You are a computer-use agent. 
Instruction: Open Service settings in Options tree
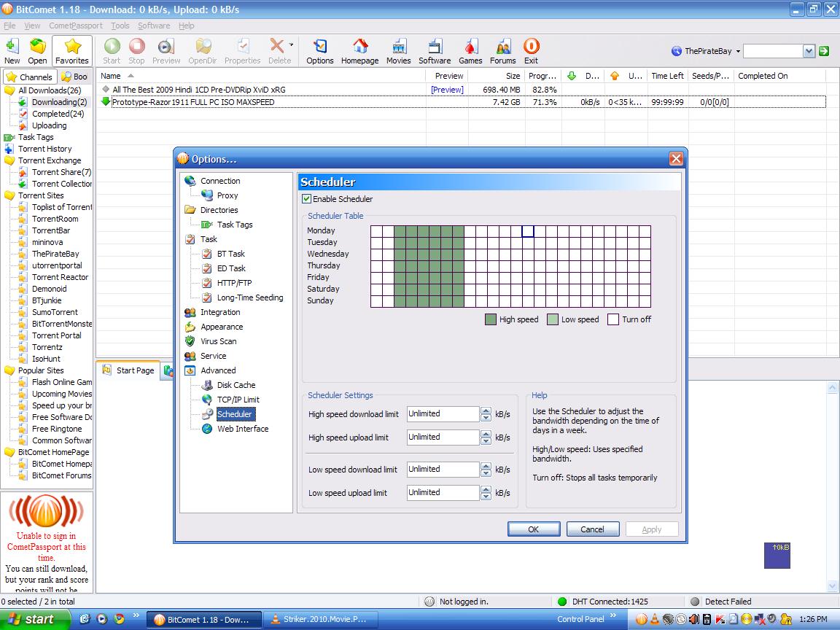(x=213, y=356)
